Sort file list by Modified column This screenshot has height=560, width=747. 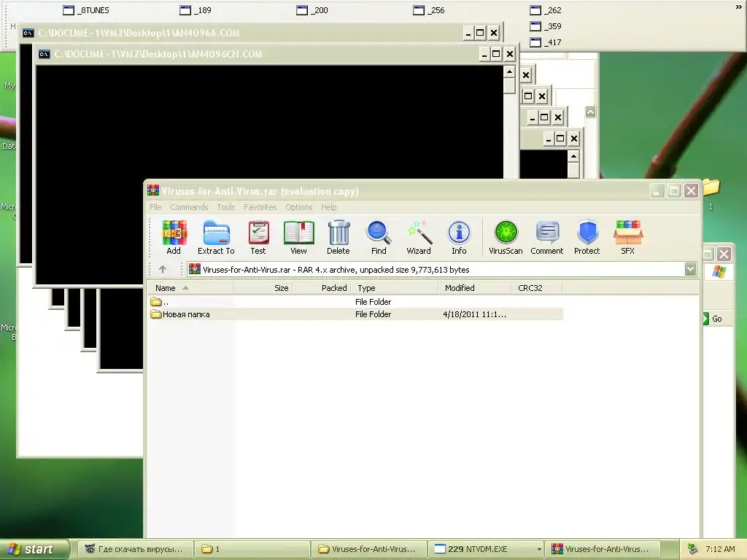coord(474,288)
